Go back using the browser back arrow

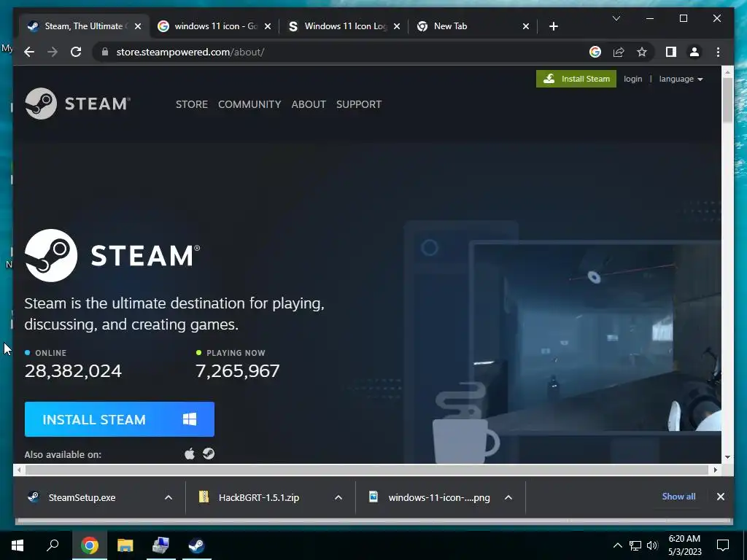tap(29, 52)
